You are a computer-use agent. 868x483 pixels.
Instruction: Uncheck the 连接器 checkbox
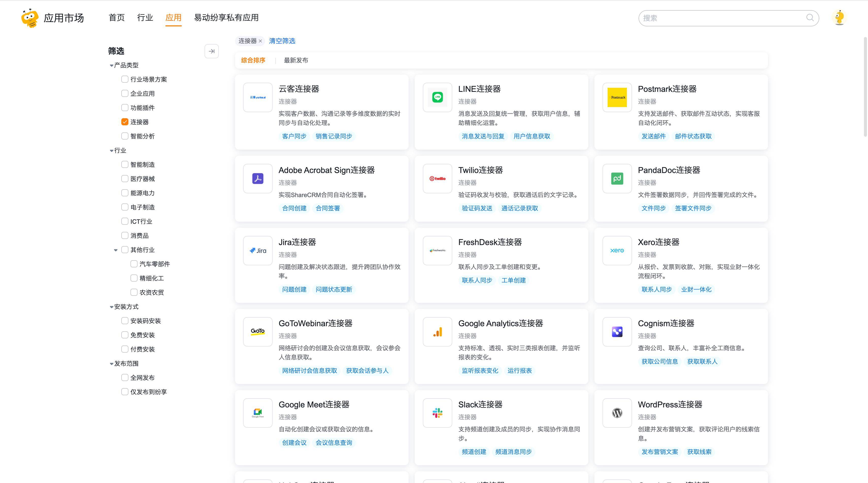pos(125,122)
